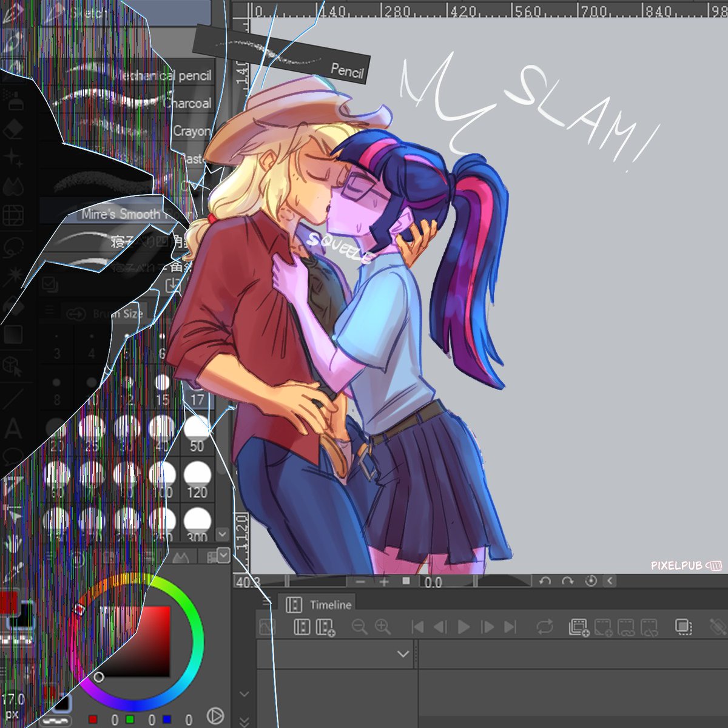Select the Balloon tool
The width and height of the screenshot is (728, 728).
[x=13, y=456]
